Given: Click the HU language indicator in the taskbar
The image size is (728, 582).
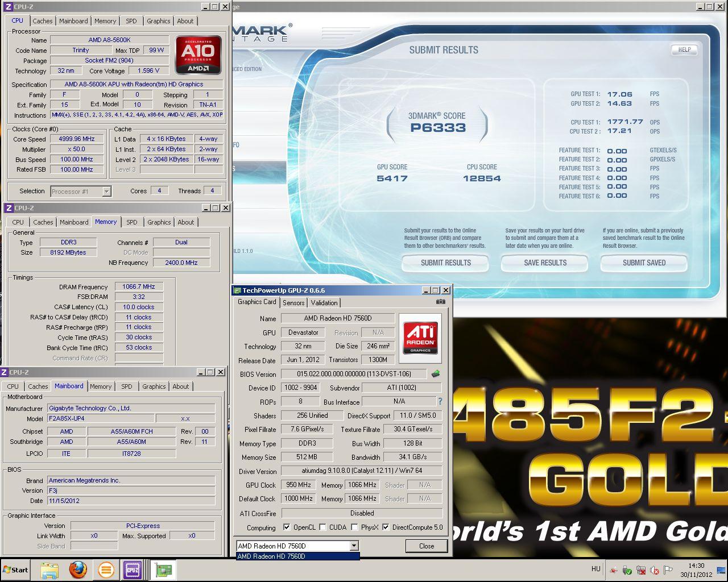Looking at the screenshot, I should click(595, 569).
